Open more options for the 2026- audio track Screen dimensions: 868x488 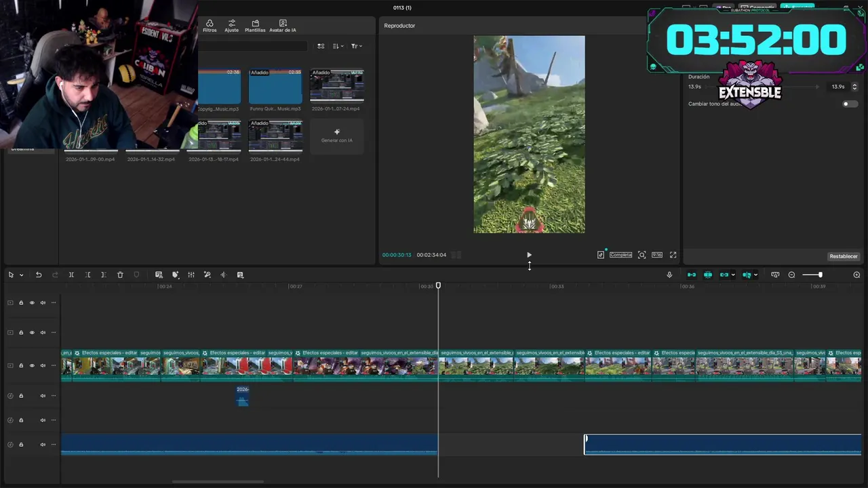[54, 396]
